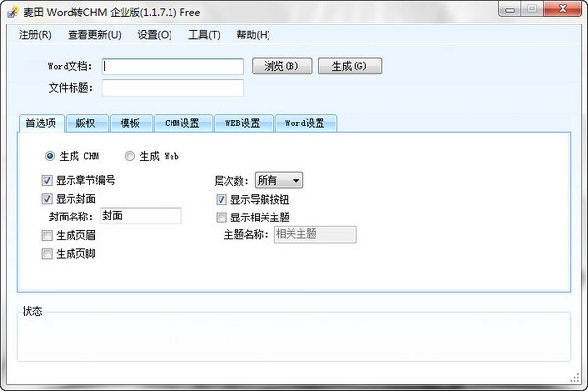Screen dimensions: 588x391
Task: Click the disabled 主题名称 field
Action: [315, 234]
